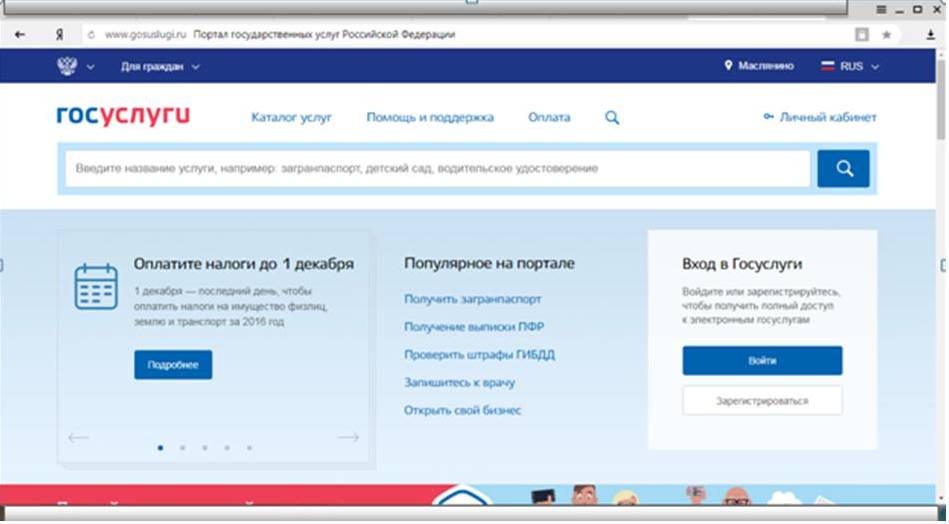The width and height of the screenshot is (949, 524).
Task: Select the last carousel dot
Action: pyautogui.click(x=249, y=448)
